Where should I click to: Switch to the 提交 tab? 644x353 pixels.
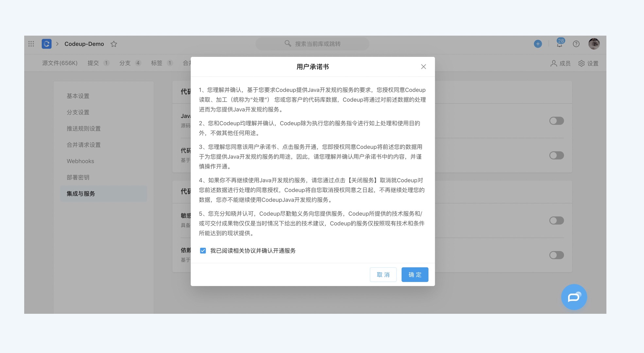coord(93,63)
